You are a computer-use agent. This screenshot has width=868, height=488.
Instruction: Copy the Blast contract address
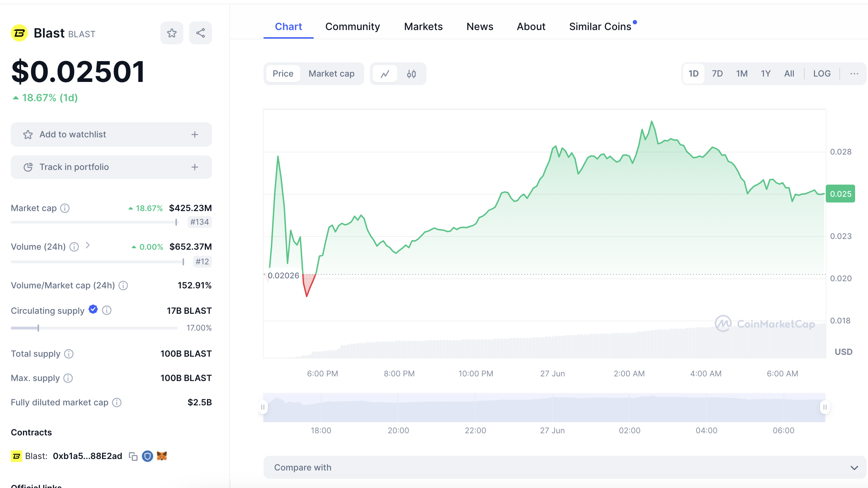[133, 457]
